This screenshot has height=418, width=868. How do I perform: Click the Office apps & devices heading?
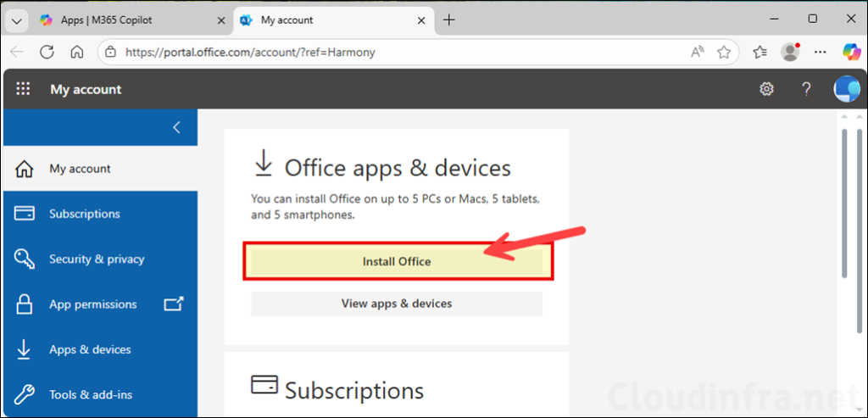click(398, 168)
